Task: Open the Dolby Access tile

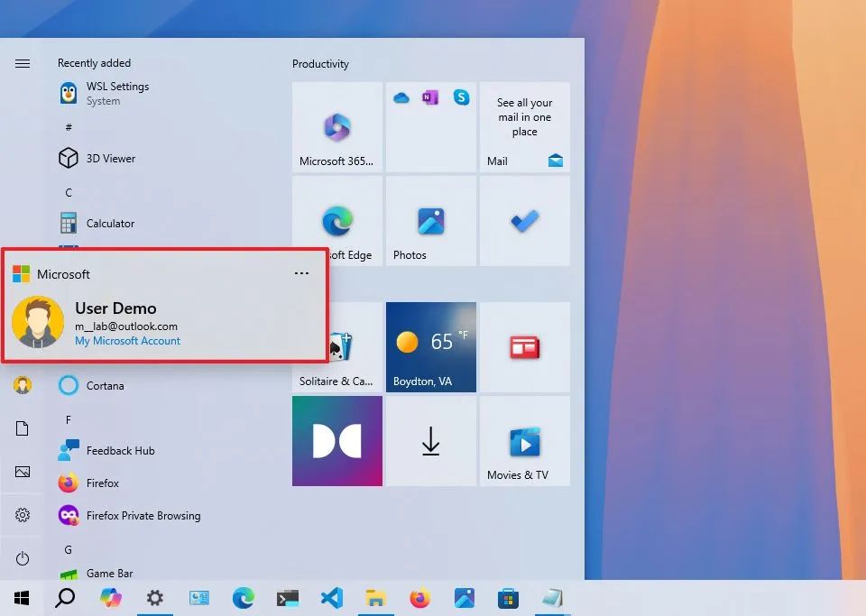Action: tap(336, 441)
